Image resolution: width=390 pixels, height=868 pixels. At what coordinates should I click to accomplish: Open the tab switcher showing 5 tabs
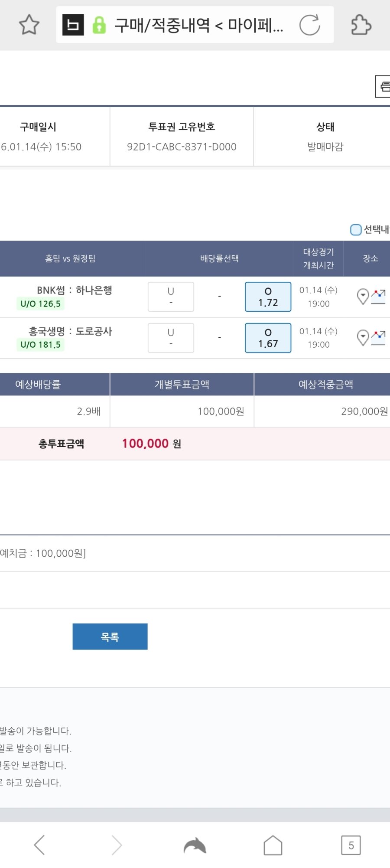click(351, 845)
